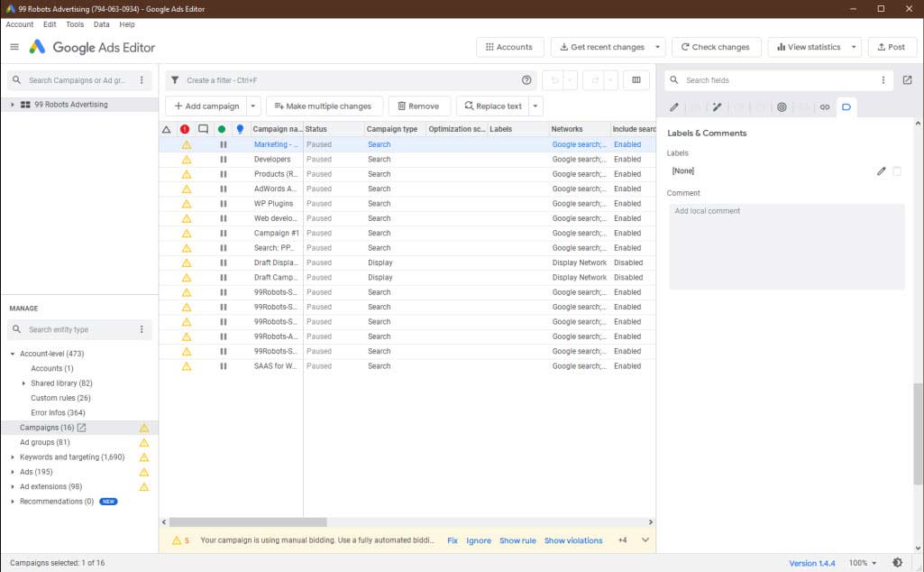Open the Search fields three-dot options
This screenshot has width=924, height=572.
click(883, 80)
